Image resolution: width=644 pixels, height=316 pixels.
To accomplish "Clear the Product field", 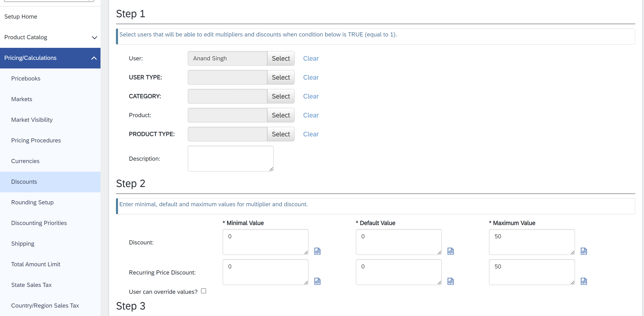I will 311,115.
